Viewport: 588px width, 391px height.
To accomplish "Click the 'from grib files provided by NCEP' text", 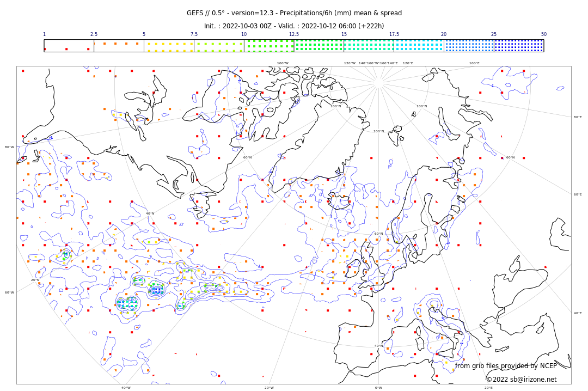I will click(x=506, y=366).
